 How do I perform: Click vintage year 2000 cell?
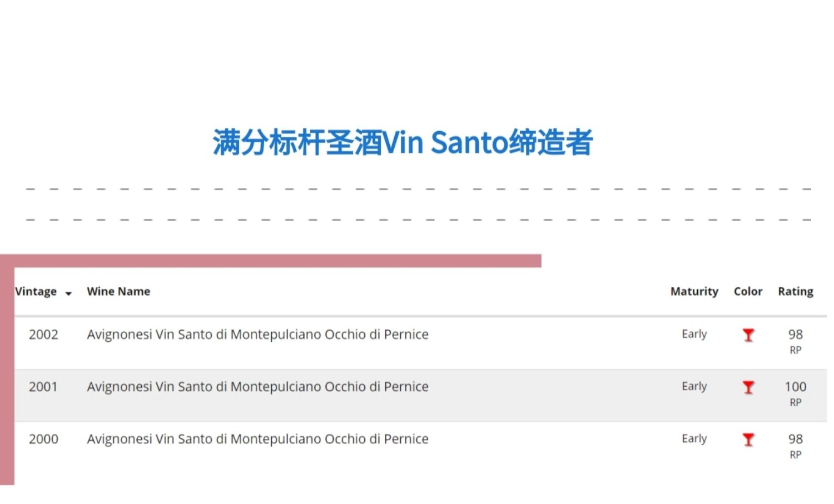point(43,439)
